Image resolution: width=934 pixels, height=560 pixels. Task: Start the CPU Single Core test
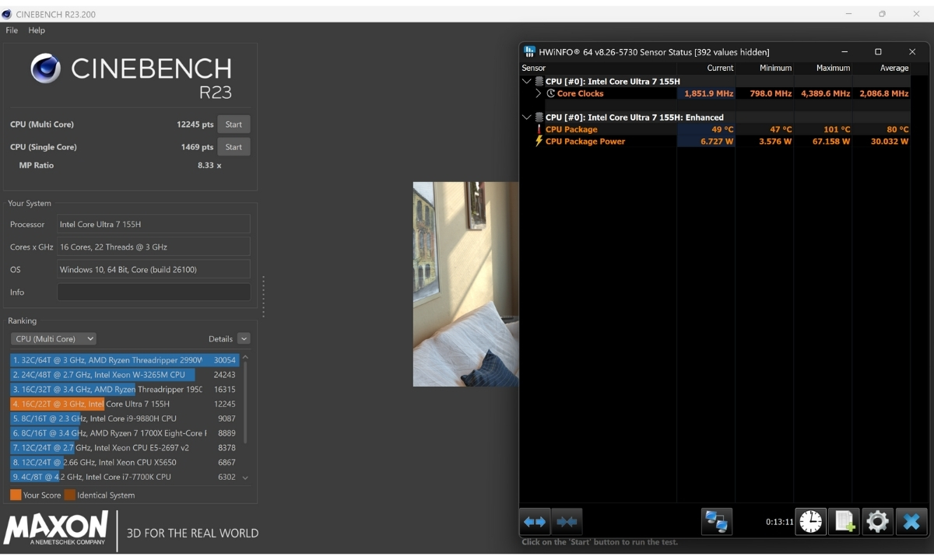pos(233,147)
